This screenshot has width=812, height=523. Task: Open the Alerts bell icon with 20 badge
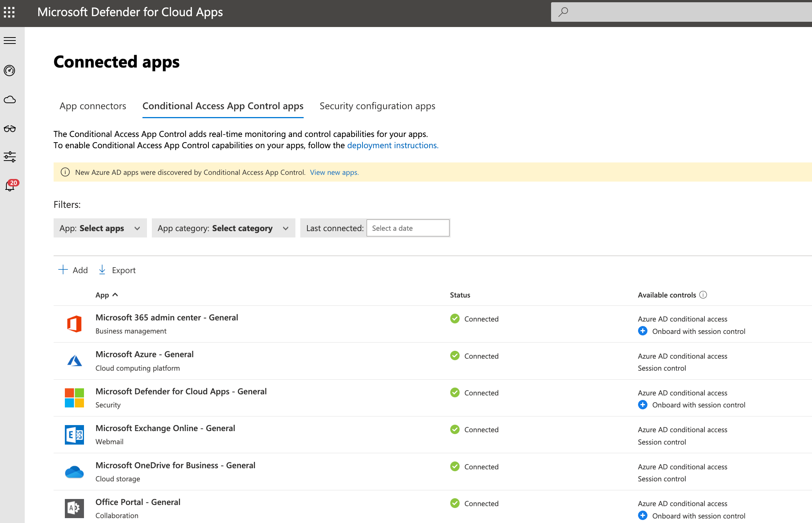(x=10, y=186)
